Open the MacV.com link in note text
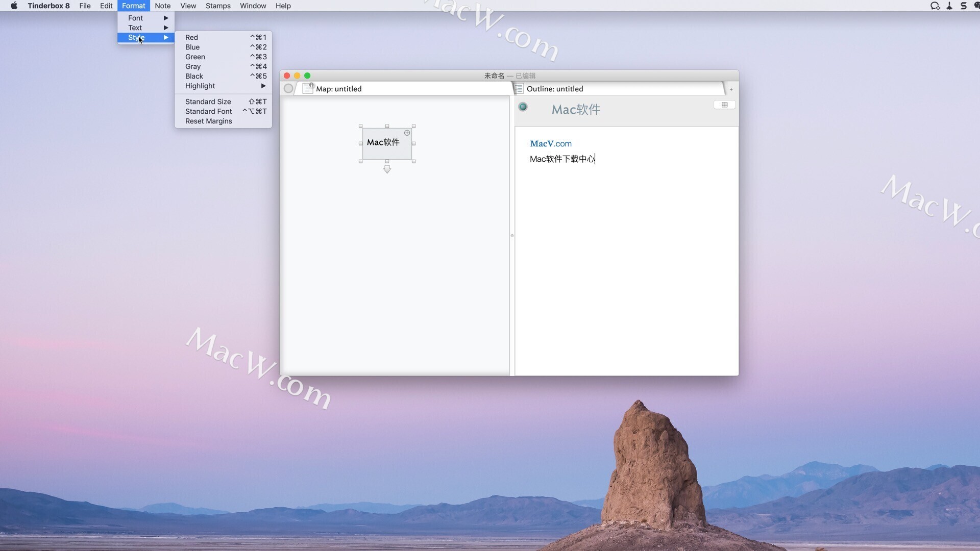980x551 pixels. (551, 143)
